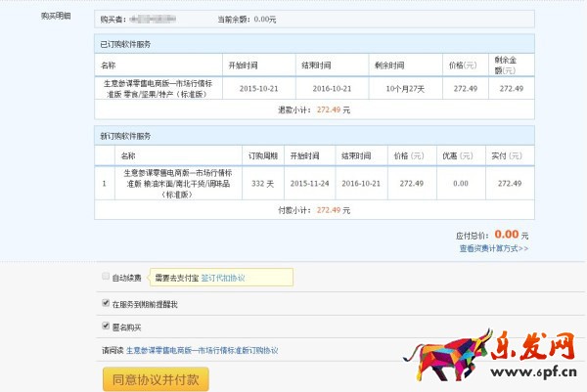Screen dimensions: 587x392
Task: Enable the 自动续费 auto-renew checkbox
Action: pyautogui.click(x=106, y=278)
